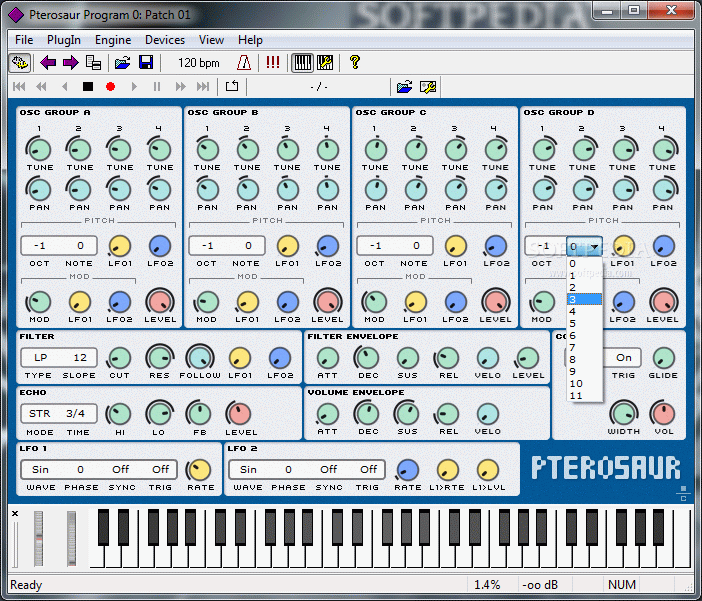Open Osc Group B NOTE selector
Viewport: 702px width, 601px height.
tap(248, 245)
